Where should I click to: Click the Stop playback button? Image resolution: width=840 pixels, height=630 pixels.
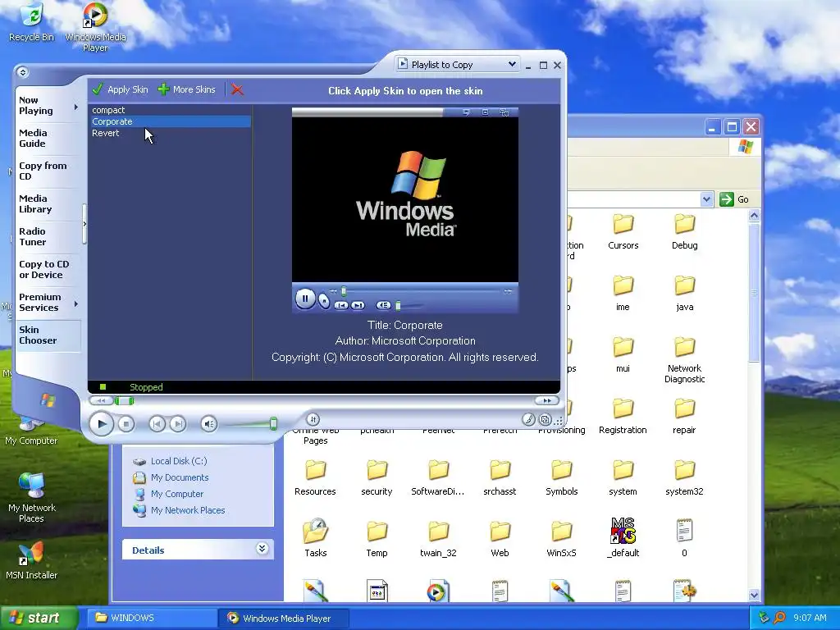(126, 424)
